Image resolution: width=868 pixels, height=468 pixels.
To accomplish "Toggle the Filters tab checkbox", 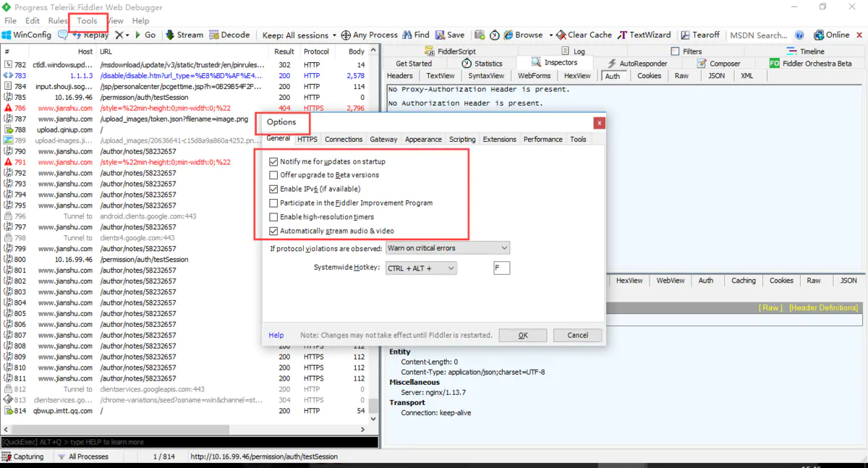I will tap(676, 51).
